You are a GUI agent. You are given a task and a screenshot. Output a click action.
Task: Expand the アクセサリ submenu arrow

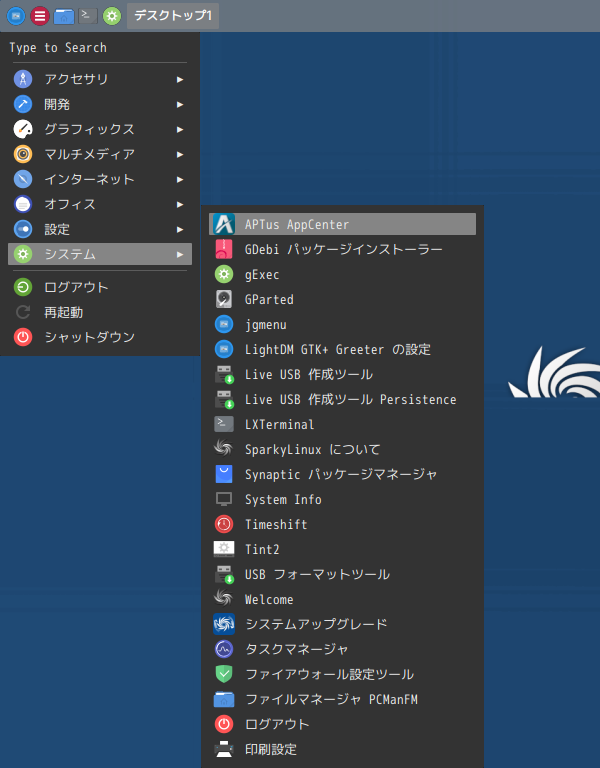180,79
